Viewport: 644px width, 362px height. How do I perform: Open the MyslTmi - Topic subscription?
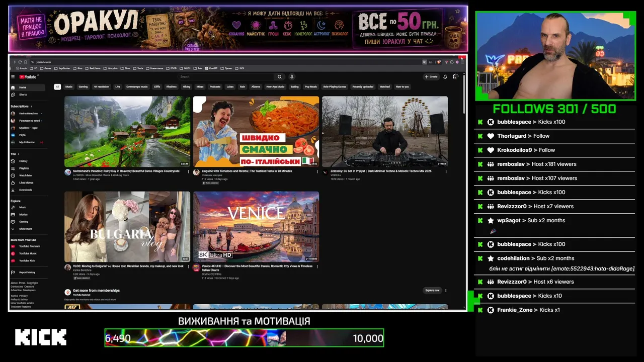[26, 128]
